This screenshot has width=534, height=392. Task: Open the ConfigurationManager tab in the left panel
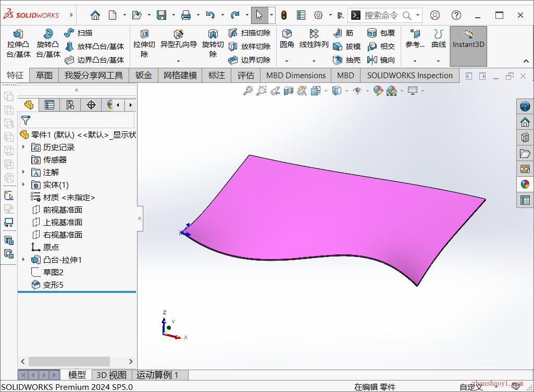(x=70, y=105)
